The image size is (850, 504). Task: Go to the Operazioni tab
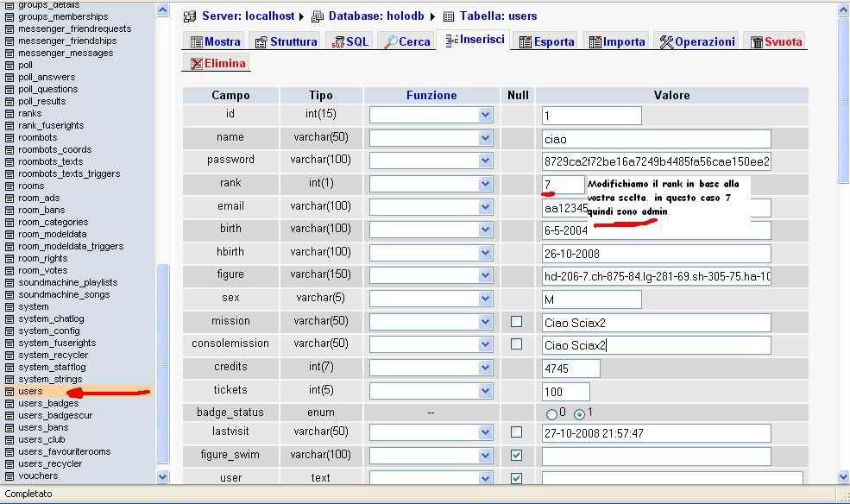tap(697, 41)
